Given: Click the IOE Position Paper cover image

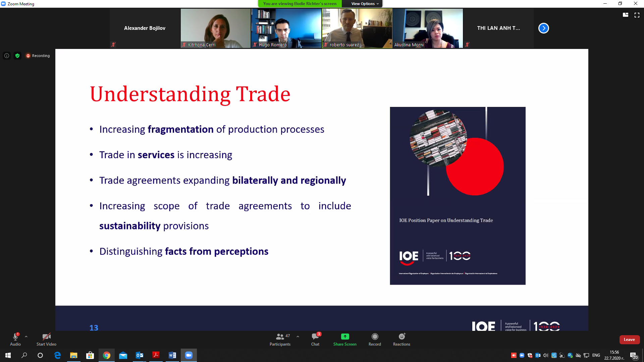Looking at the screenshot, I should (458, 196).
